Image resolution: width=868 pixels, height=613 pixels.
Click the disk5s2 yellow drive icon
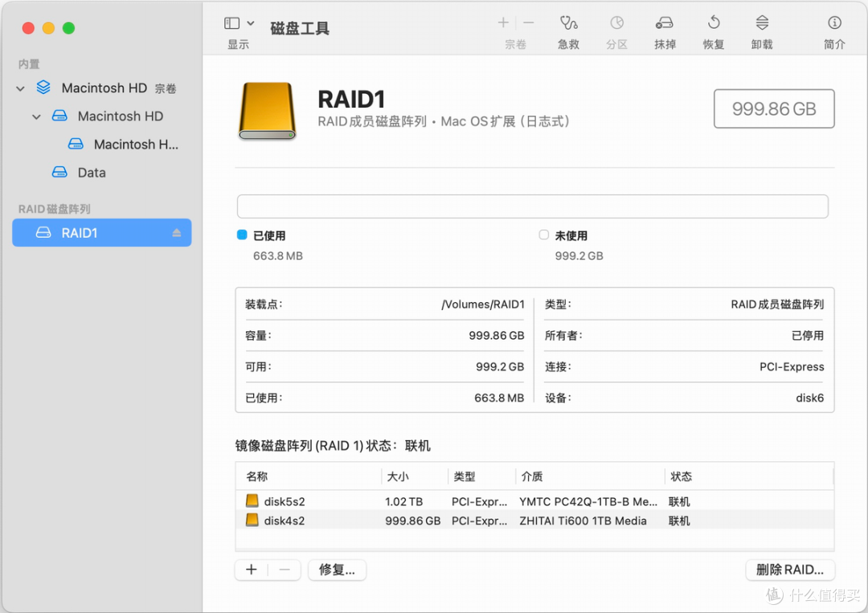[252, 501]
